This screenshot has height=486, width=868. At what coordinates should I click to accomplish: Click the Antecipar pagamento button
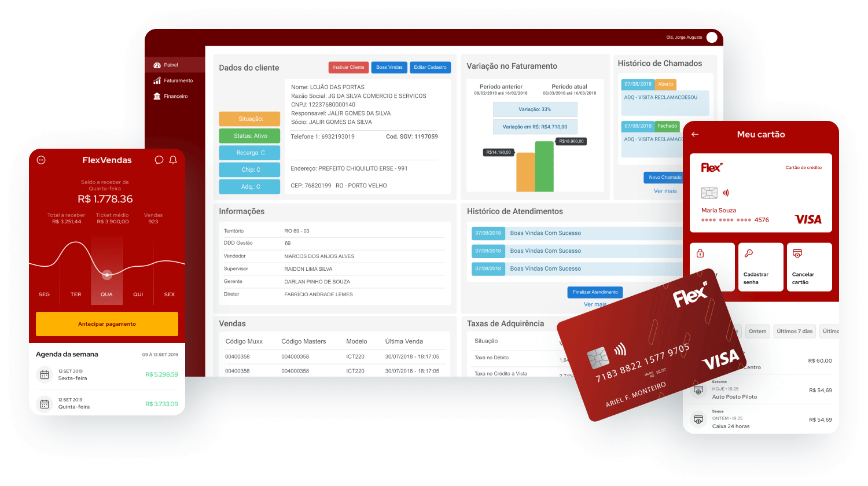[107, 324]
